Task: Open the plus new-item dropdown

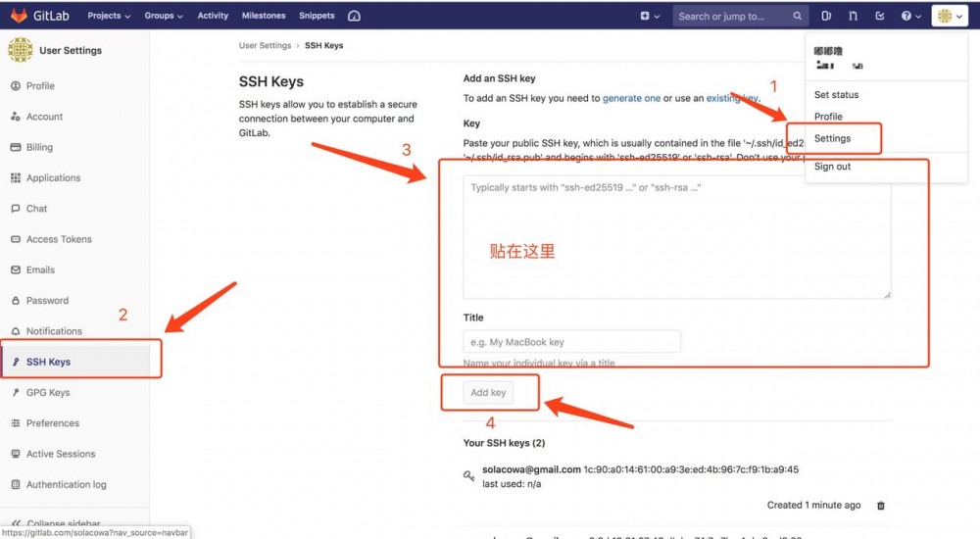Action: tap(650, 16)
